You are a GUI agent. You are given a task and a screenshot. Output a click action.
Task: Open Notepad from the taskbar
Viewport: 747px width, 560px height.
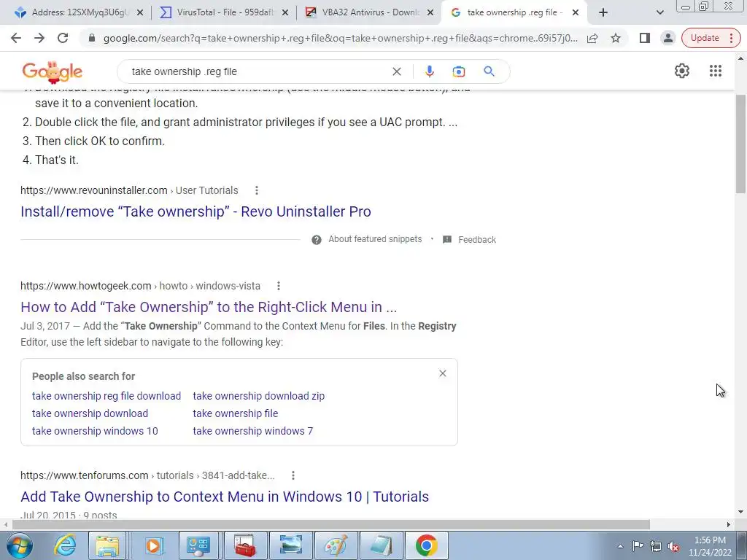pyautogui.click(x=381, y=545)
